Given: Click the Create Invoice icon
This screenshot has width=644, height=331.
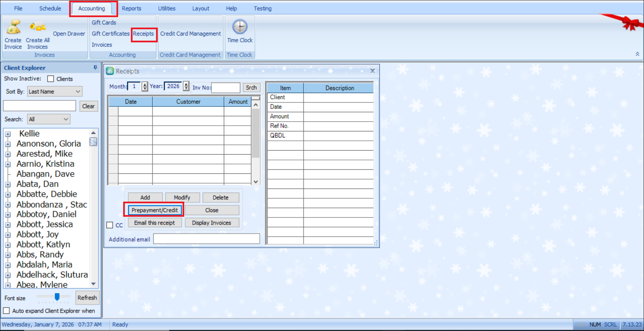Looking at the screenshot, I should [x=13, y=27].
